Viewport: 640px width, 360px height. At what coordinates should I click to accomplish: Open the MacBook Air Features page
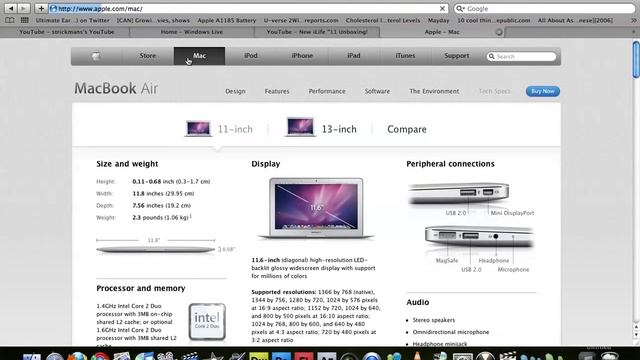pyautogui.click(x=277, y=91)
